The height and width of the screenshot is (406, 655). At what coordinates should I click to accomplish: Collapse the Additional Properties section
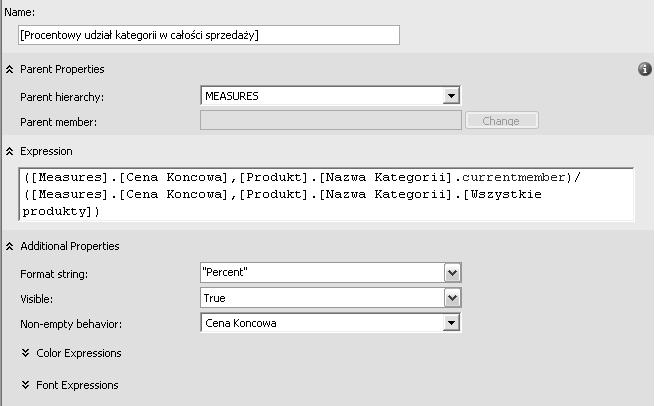[x=10, y=246]
